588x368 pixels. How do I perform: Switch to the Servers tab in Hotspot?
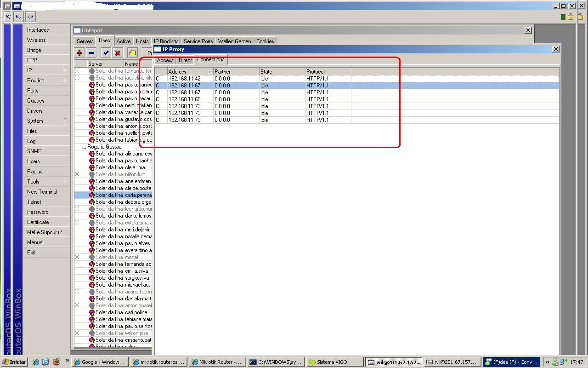click(85, 41)
